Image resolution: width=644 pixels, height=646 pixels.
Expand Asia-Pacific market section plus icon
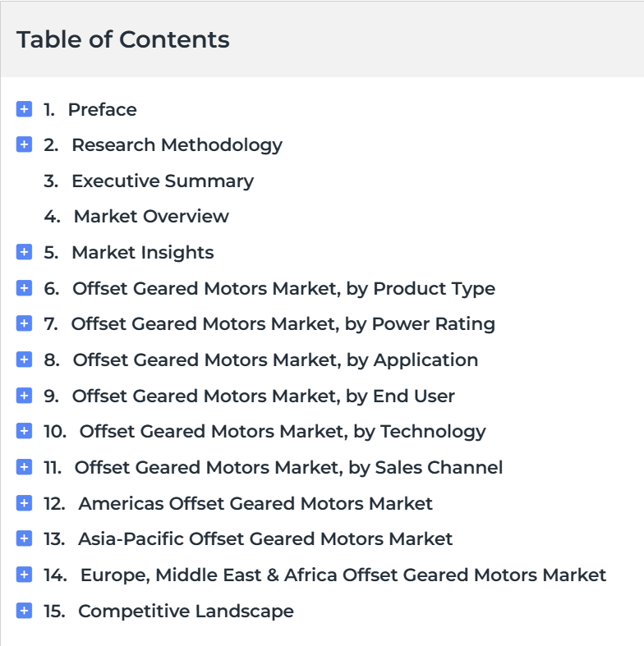pos(24,538)
